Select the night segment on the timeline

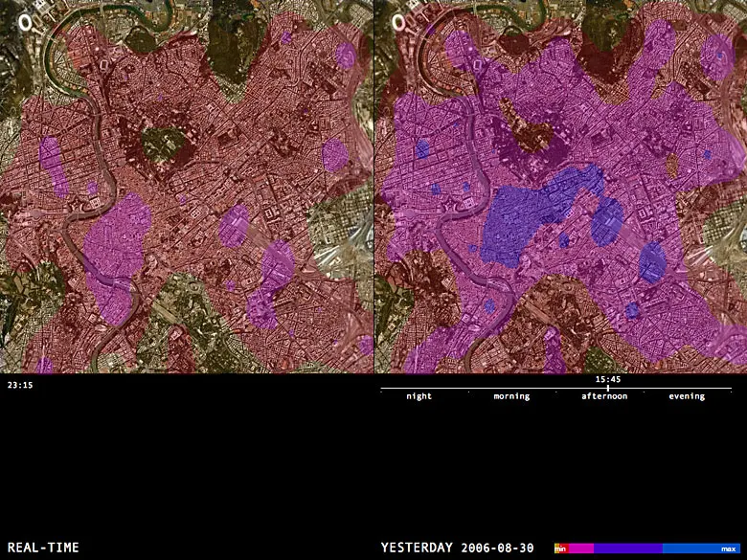pyautogui.click(x=419, y=396)
